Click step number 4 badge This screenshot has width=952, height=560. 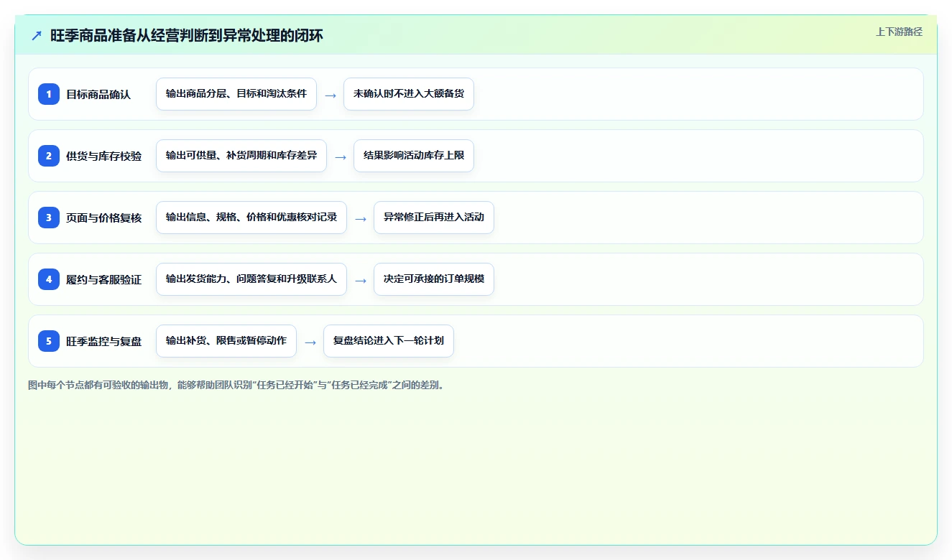pos(49,279)
